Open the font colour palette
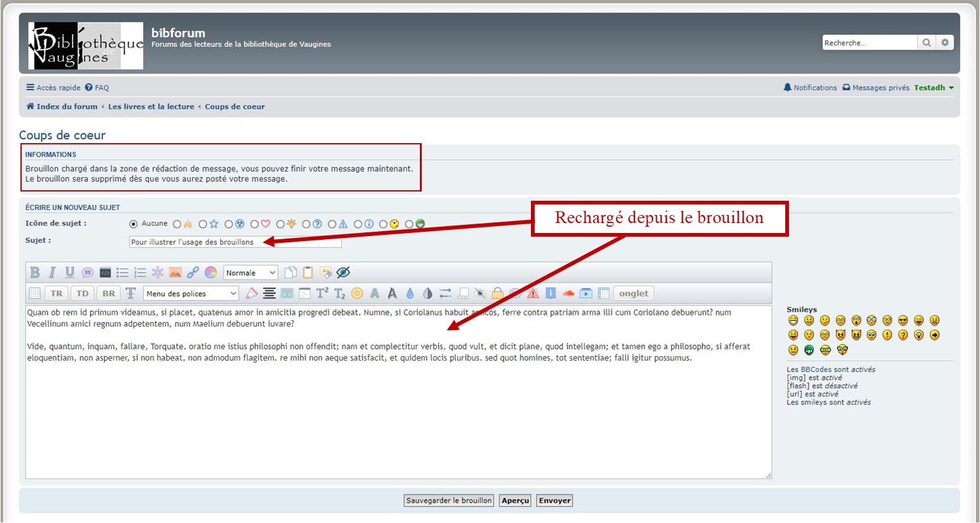Viewport: 980px width, 523px height. click(x=211, y=273)
